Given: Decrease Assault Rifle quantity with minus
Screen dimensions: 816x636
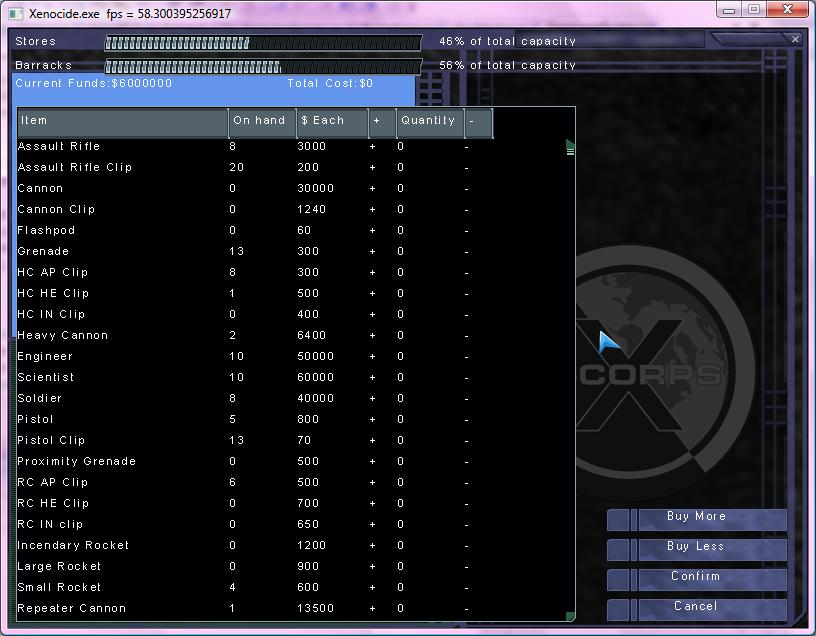Looking at the screenshot, I should click(466, 147).
